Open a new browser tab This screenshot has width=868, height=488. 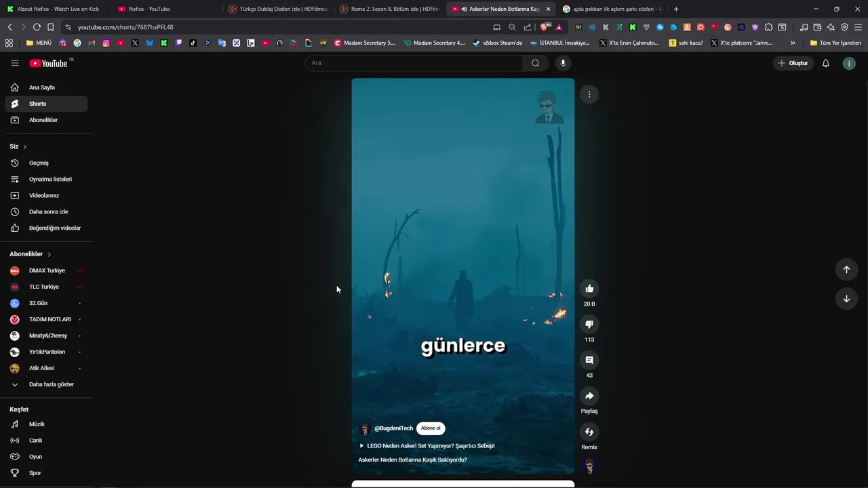[x=676, y=9]
